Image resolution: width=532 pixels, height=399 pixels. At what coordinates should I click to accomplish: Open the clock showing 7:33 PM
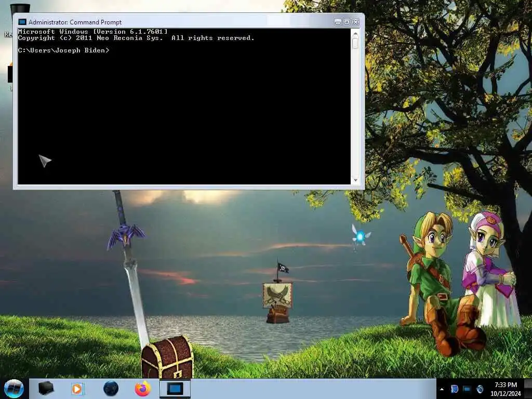506,389
